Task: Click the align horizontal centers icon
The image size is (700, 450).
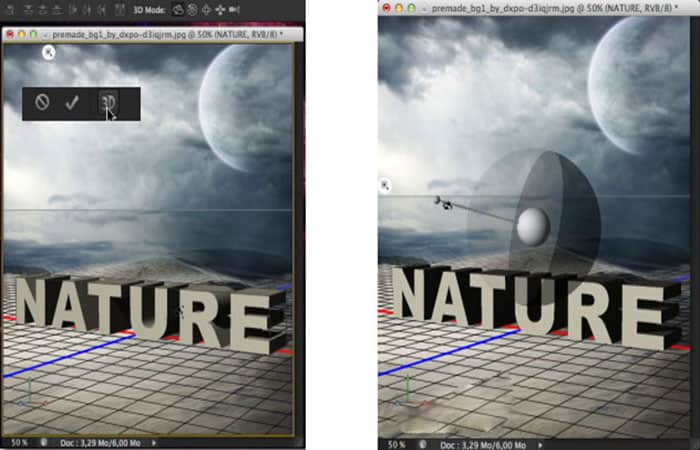Action: [x=87, y=10]
